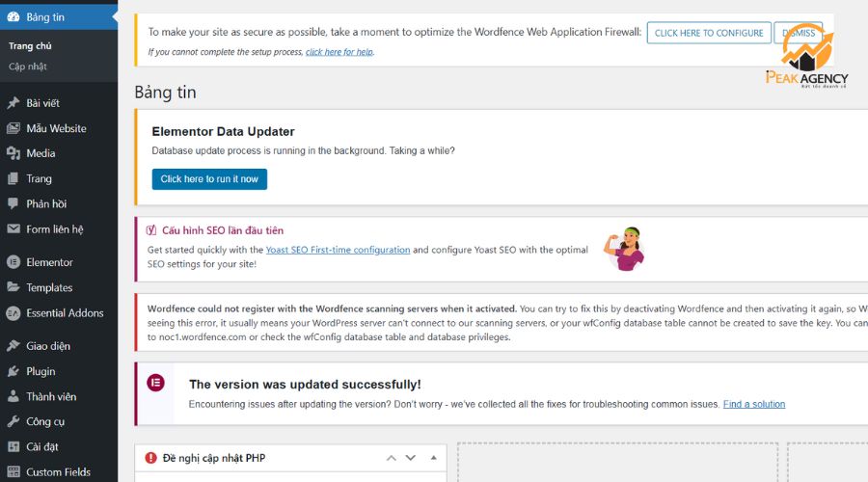Open the Essential Addons menu
The width and height of the screenshot is (868, 482).
click(59, 313)
